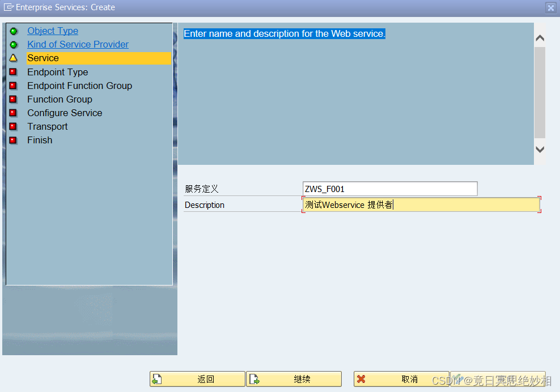This screenshot has height=392, width=560.
Task: Click the red icon next to Configure Service
Action: pyautogui.click(x=13, y=113)
